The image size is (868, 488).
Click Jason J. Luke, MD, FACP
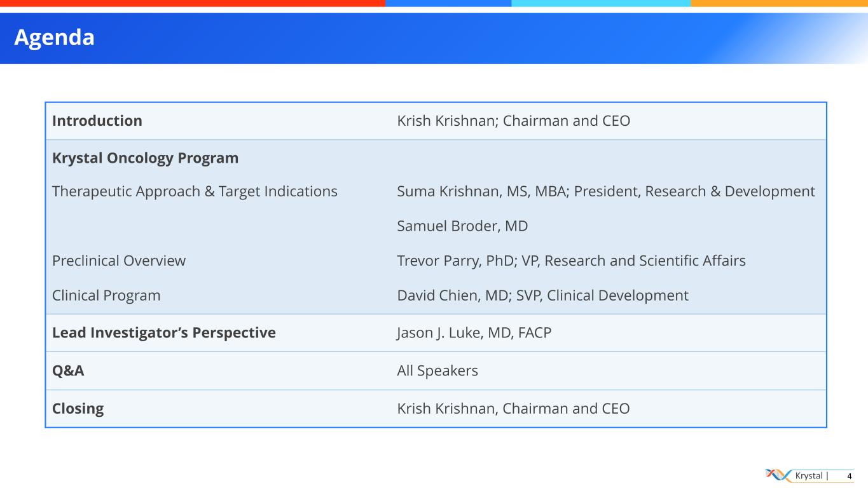coord(474,333)
